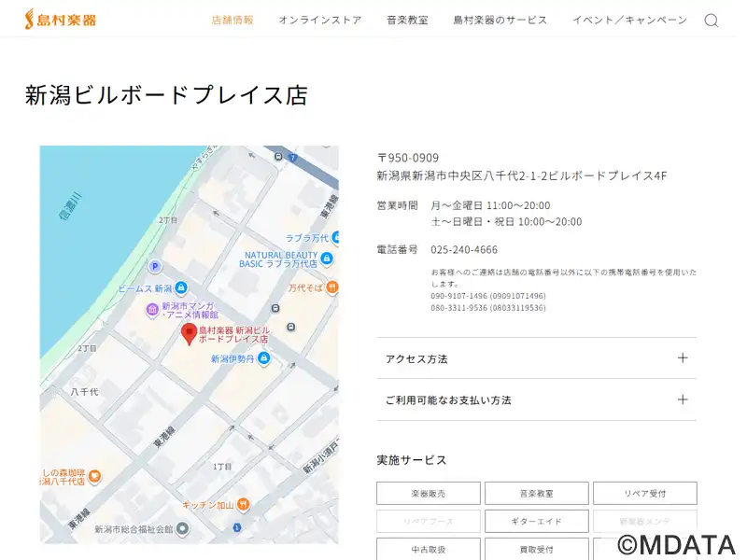The image size is (747, 560).
Task: Click the parking P marker on map
Action: pos(154,267)
